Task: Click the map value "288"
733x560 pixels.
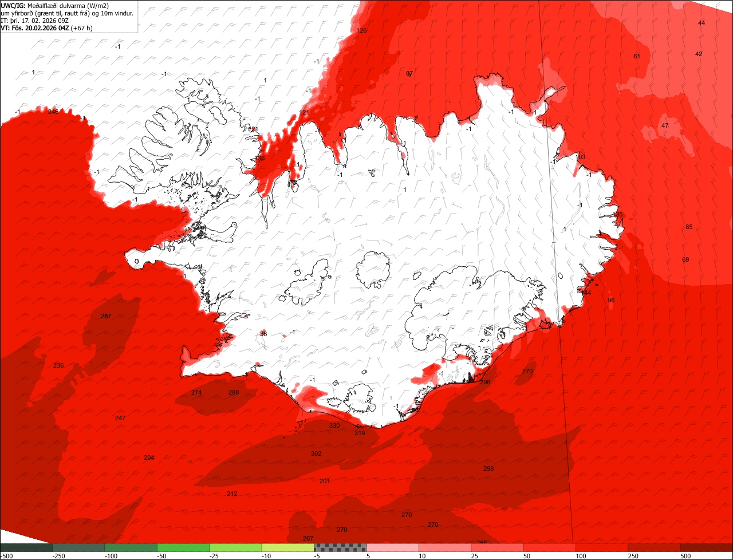Action: pyautogui.click(x=234, y=393)
